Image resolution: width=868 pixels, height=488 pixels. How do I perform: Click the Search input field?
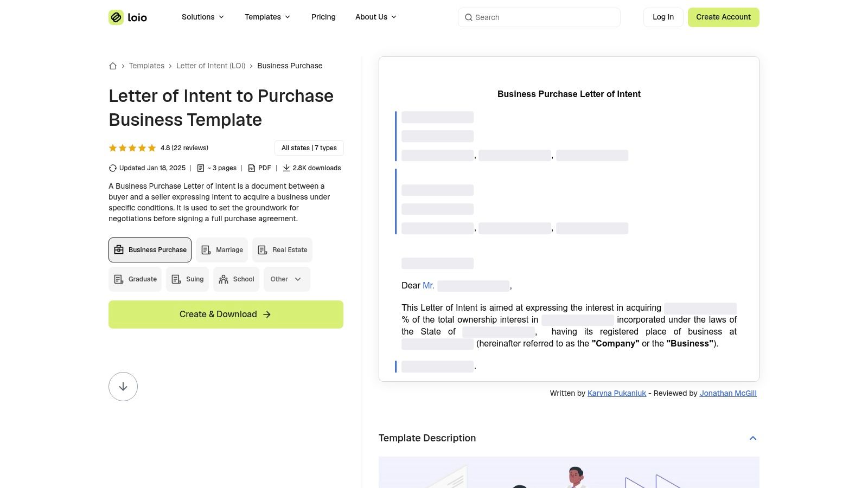tap(542, 17)
